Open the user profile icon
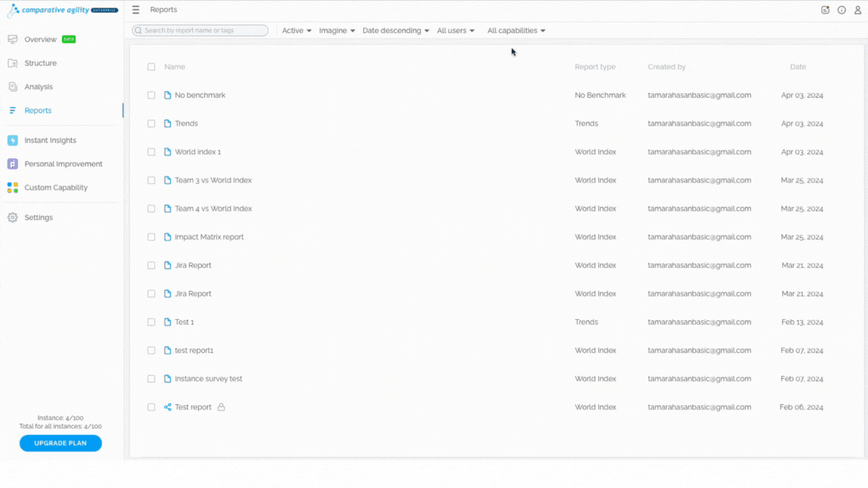 tap(857, 10)
